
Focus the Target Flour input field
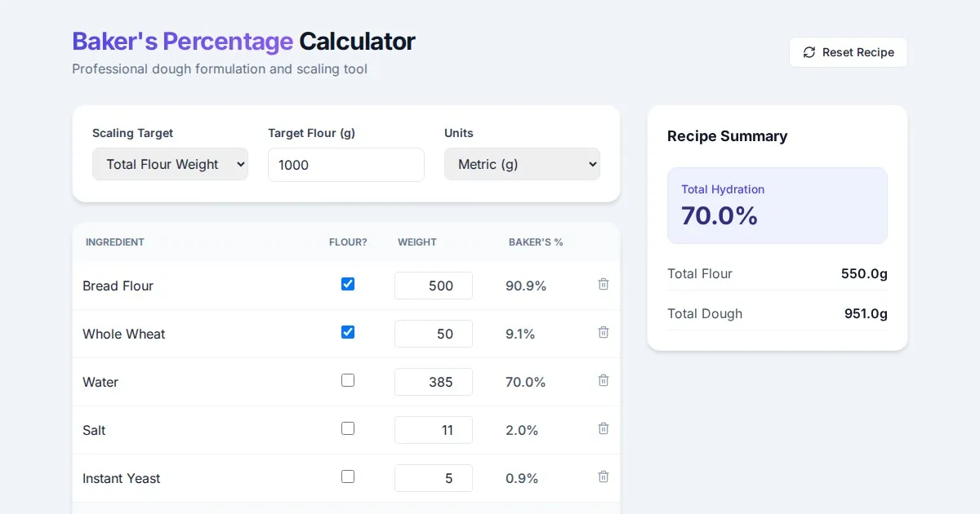tap(345, 165)
